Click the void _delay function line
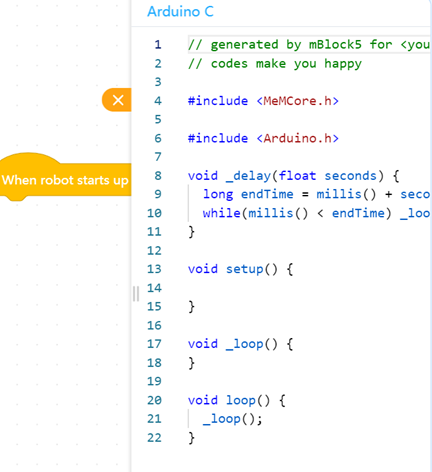432x472 pixels. pos(293,176)
